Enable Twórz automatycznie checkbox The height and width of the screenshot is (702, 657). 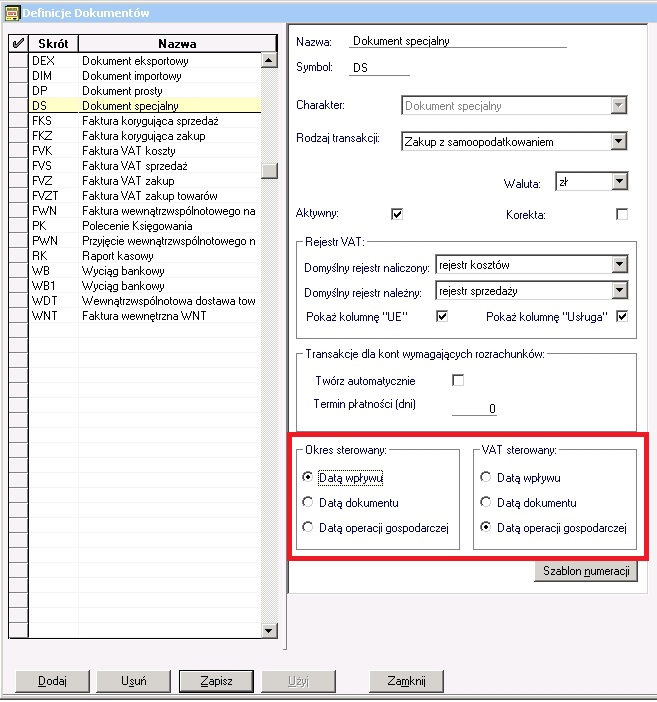458,380
